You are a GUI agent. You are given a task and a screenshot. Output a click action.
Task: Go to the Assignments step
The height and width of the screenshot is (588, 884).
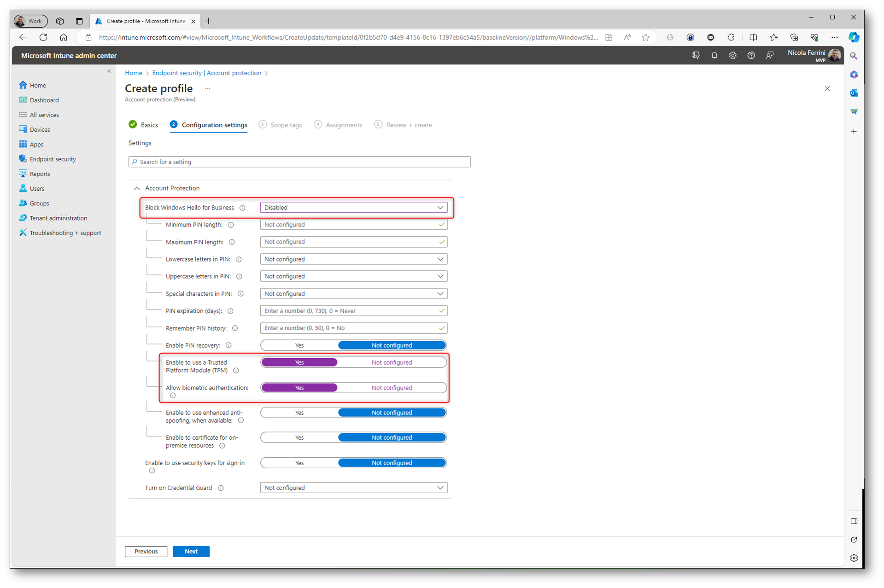point(338,125)
